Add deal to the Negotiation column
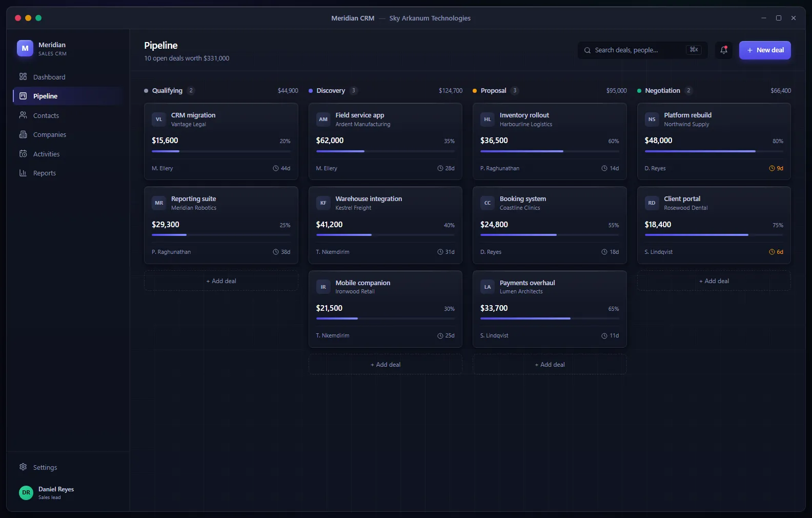Screen dimensions: 812x518 pos(714,281)
